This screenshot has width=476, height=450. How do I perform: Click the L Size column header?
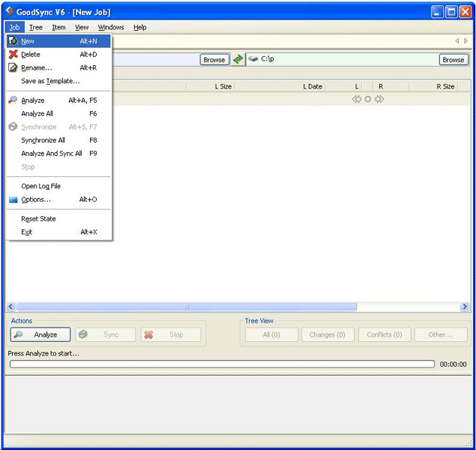coord(210,86)
